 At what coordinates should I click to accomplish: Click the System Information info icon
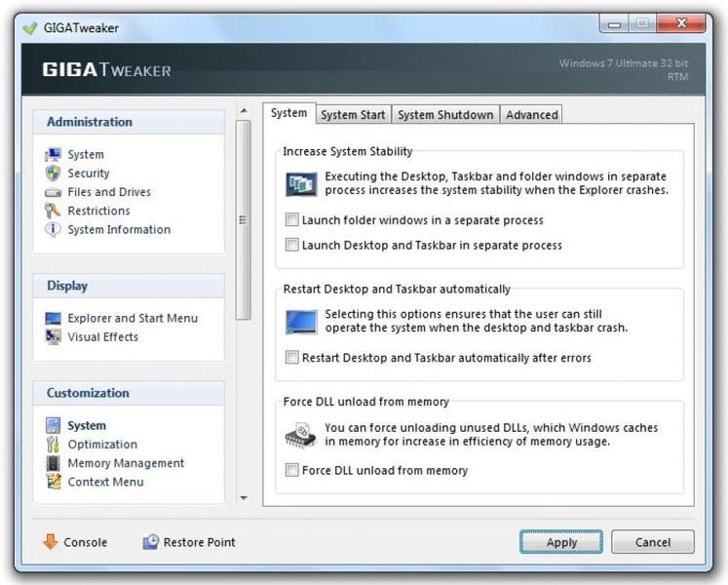click(x=53, y=229)
